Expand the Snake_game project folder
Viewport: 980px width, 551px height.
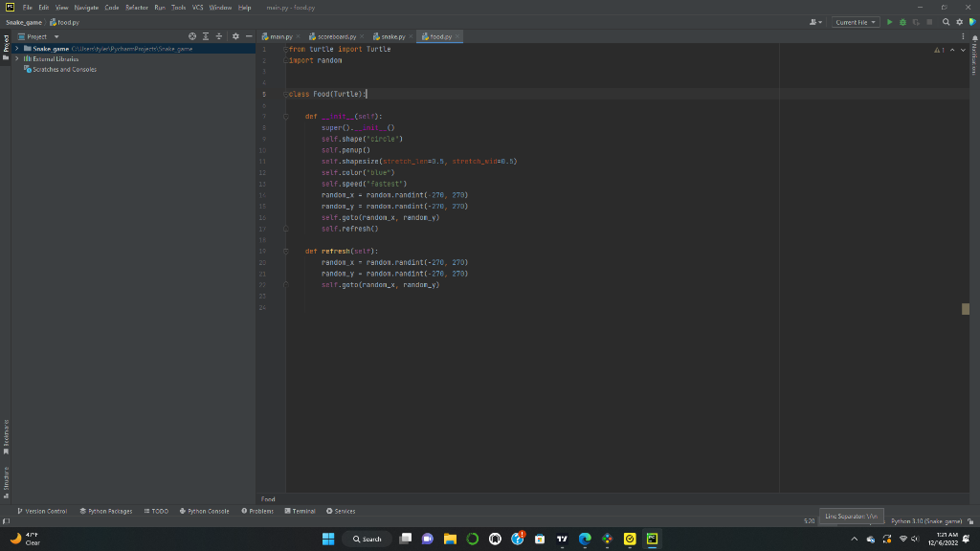point(16,48)
